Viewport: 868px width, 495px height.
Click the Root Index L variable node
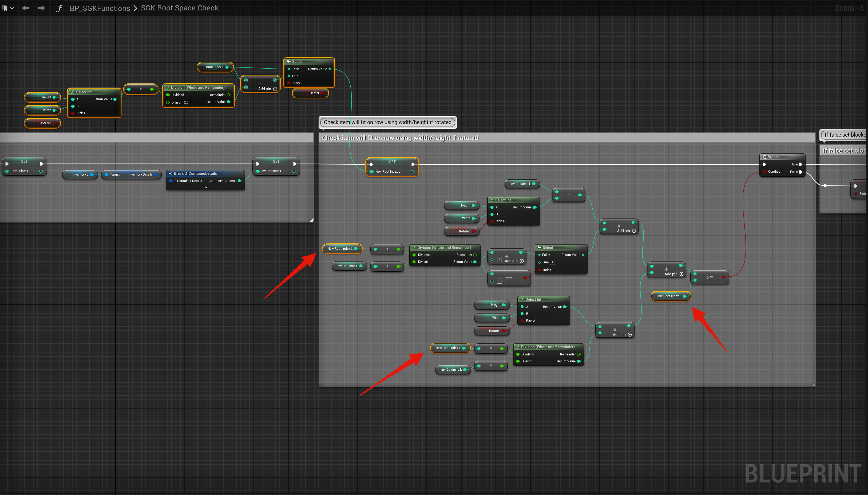tap(215, 67)
